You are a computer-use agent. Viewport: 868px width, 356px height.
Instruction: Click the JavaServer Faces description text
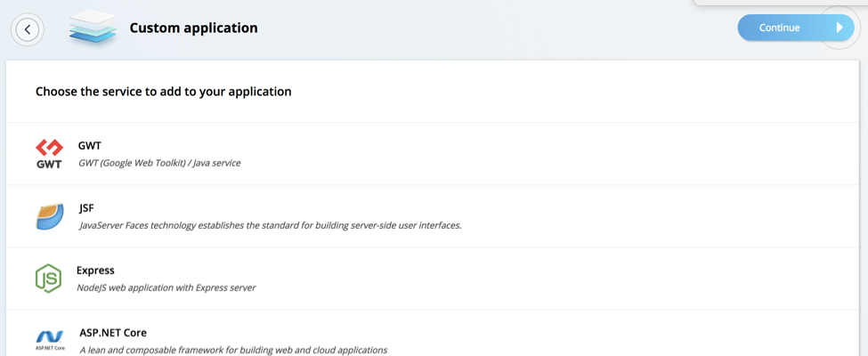click(x=270, y=225)
